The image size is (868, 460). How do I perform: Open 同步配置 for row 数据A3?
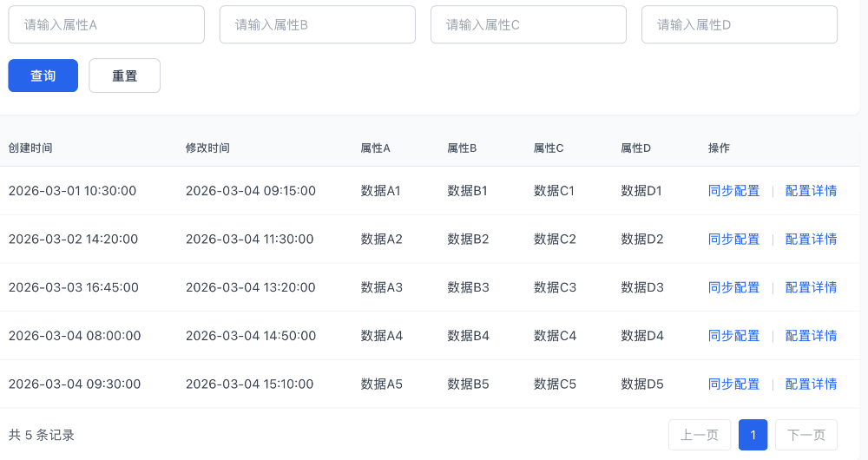[x=734, y=287]
